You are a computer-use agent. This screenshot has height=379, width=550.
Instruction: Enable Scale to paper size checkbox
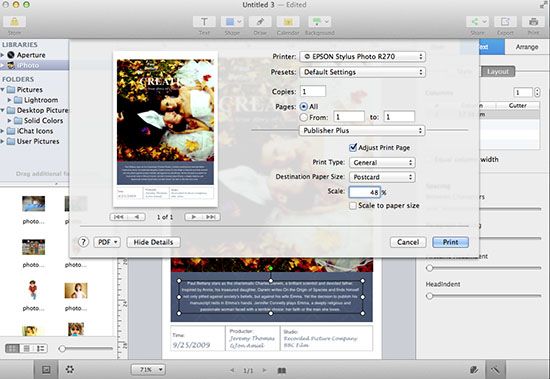click(353, 206)
